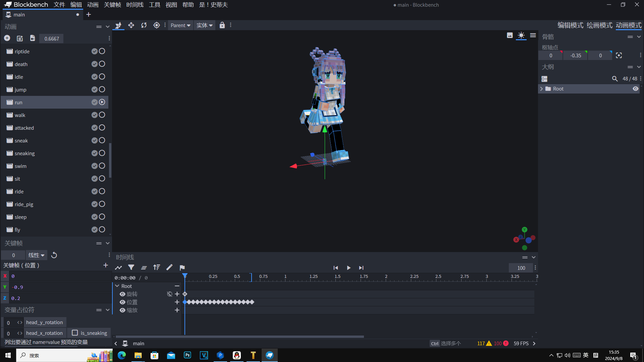
Task: Switch to 绘画模式
Action: point(599,25)
